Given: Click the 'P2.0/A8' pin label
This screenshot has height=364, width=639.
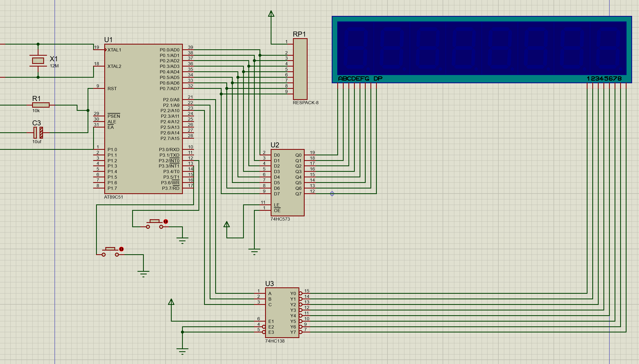Looking at the screenshot, I should point(171,100).
